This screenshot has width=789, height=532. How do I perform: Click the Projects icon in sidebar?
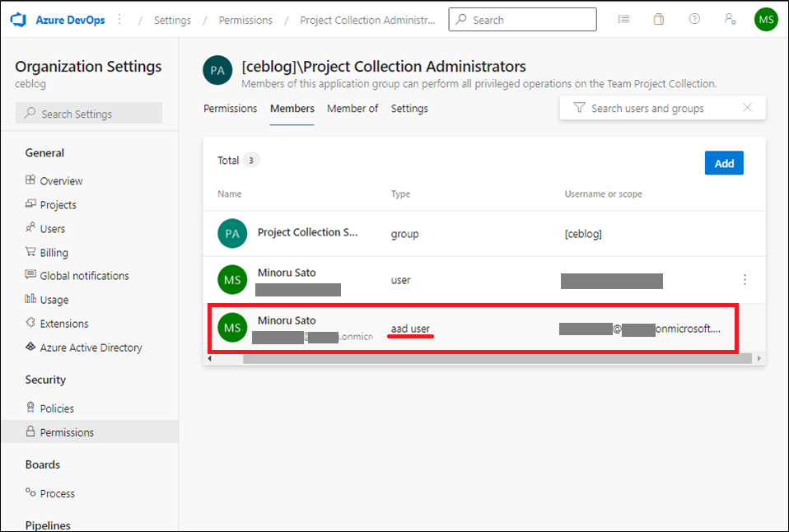[30, 204]
